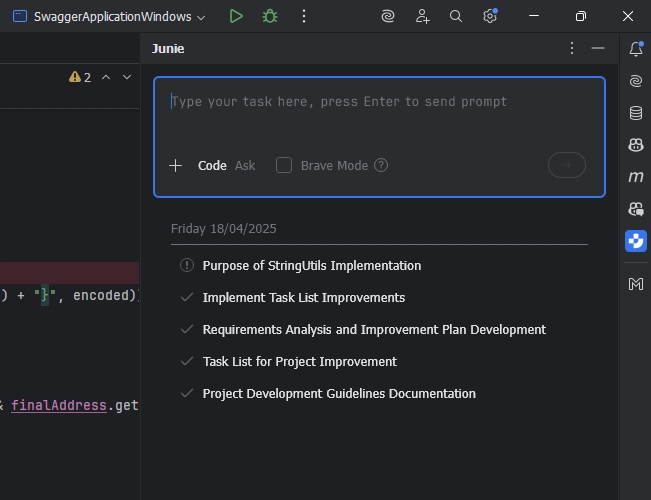651x500 pixels.
Task: Switch Junie to Ask mode
Action: (245, 166)
